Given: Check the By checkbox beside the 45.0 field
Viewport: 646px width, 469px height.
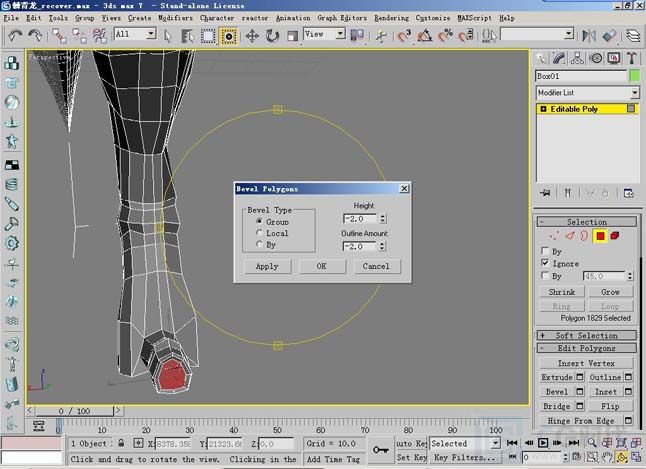Looking at the screenshot, I should click(x=545, y=275).
